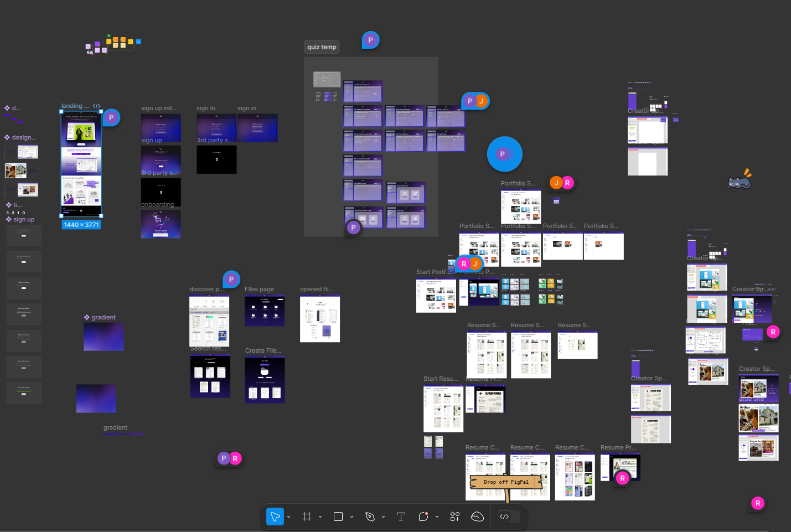Select the Pen tool
The image size is (791, 532).
pyautogui.click(x=370, y=516)
